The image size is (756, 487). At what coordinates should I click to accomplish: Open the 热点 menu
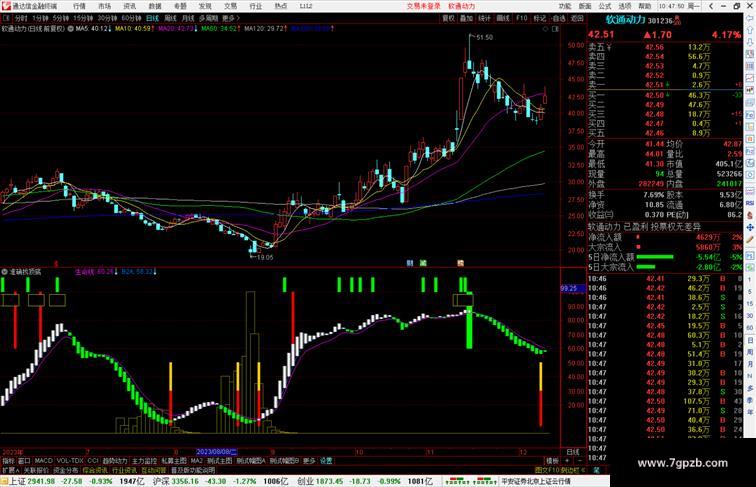click(x=281, y=6)
